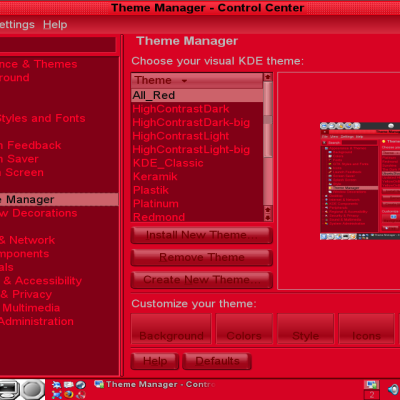Select the All_Red theme

point(197,95)
